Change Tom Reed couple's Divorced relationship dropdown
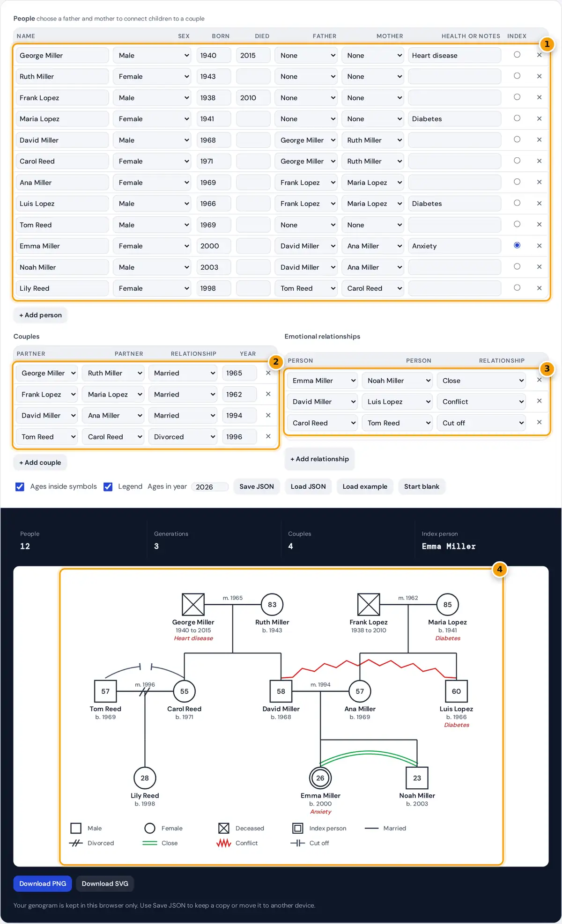 tap(183, 437)
